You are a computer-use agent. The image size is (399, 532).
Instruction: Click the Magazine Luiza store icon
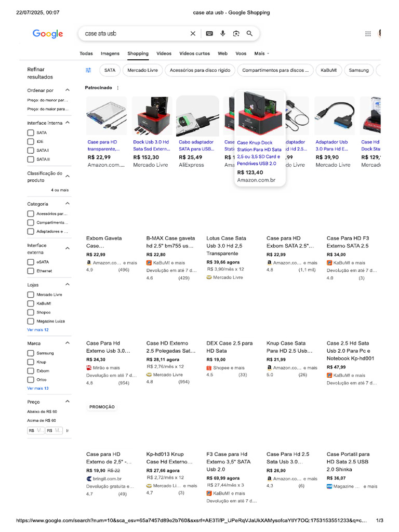click(329, 486)
